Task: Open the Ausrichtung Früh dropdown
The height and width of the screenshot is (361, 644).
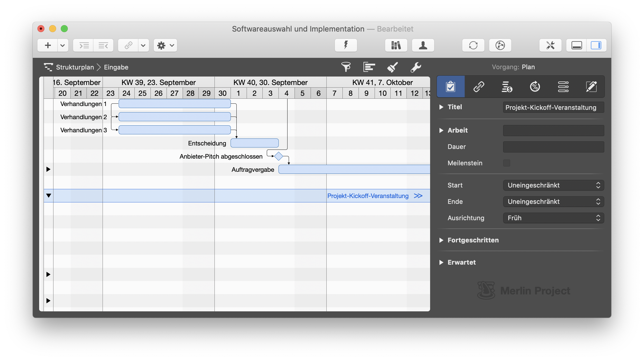Action: pyautogui.click(x=553, y=218)
